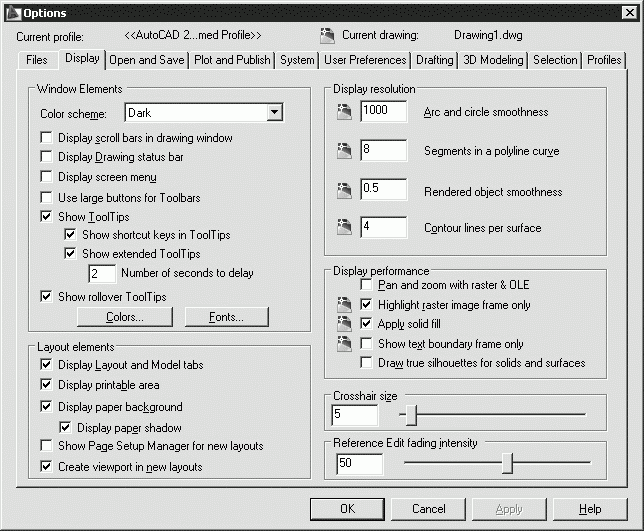
Task: Click drawing icon beside Contour lines per surface
Action: [x=345, y=228]
